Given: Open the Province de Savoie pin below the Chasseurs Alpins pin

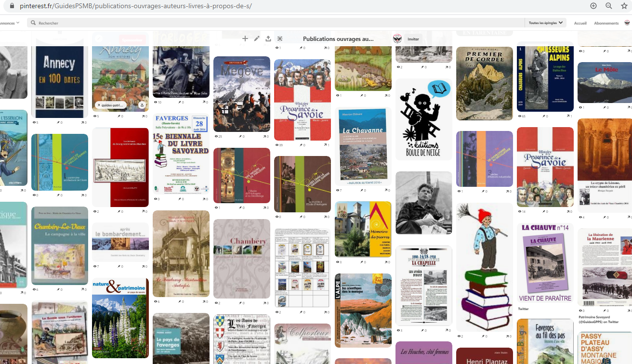Looking at the screenshot, I should point(545,167).
